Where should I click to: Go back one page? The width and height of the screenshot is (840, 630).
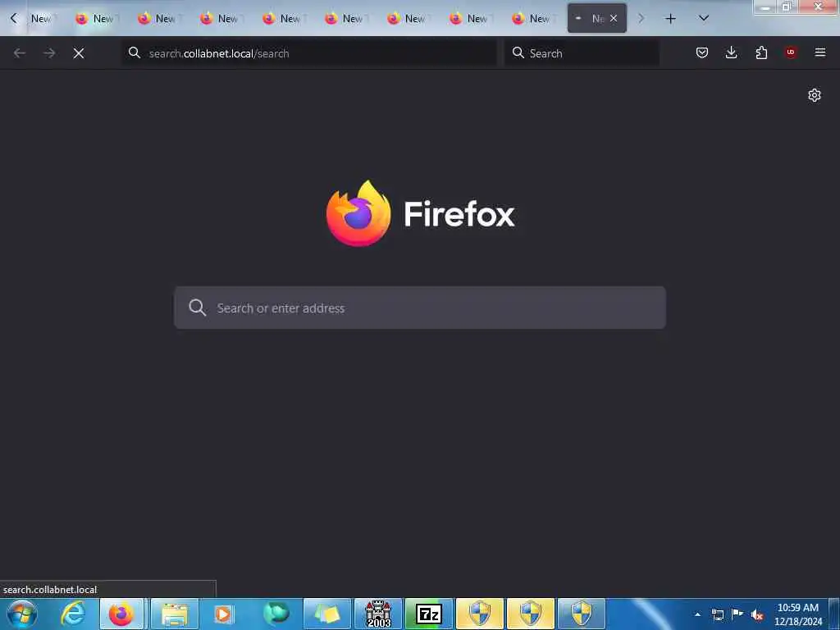tap(20, 53)
